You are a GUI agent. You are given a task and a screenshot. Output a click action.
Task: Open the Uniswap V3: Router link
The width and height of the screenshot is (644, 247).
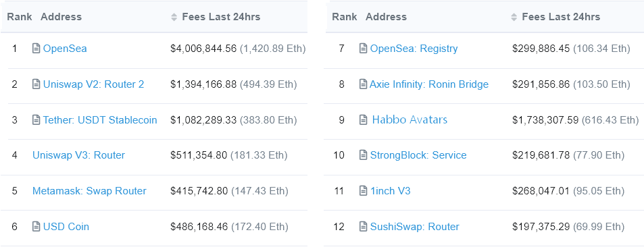coord(78,155)
